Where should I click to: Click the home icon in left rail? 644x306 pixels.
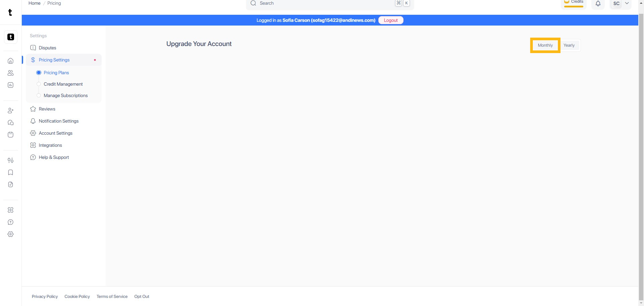coord(10,61)
